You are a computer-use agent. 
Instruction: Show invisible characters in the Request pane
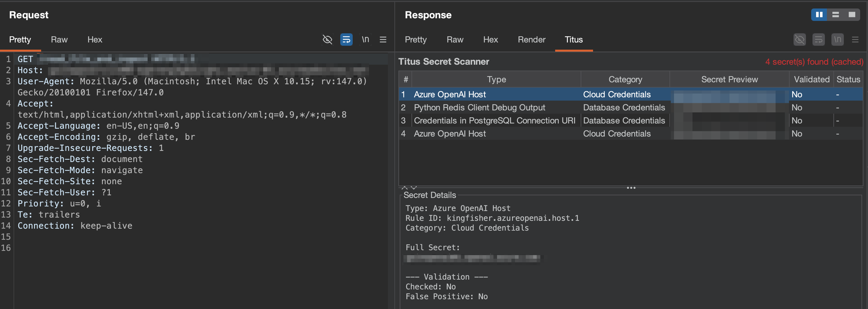(327, 40)
